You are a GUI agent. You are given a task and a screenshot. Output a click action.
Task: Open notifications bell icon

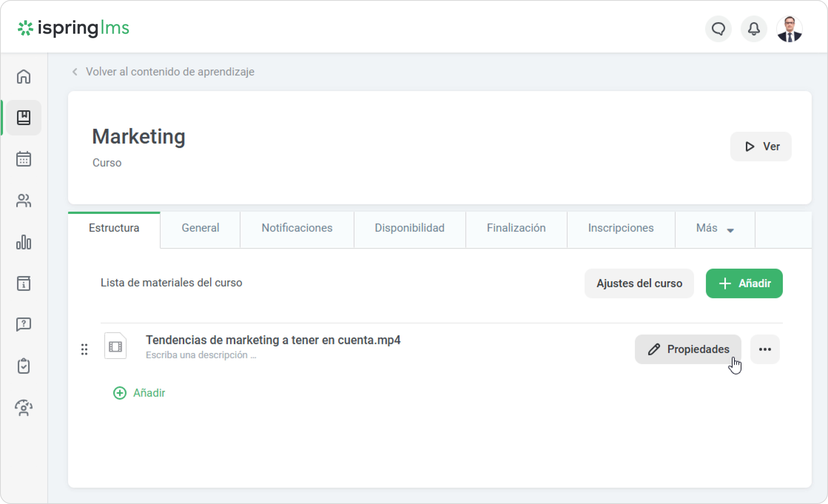(754, 29)
